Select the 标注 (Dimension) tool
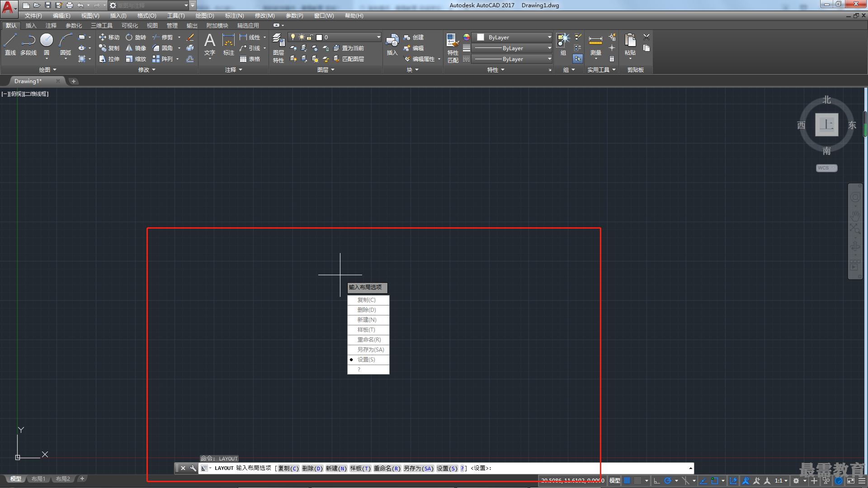The height and width of the screenshot is (488, 868). click(x=229, y=44)
